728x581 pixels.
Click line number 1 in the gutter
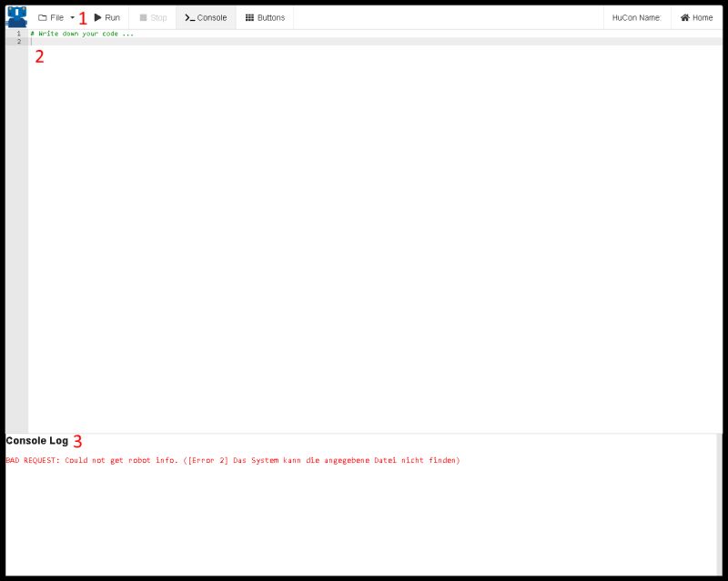pos(18,33)
